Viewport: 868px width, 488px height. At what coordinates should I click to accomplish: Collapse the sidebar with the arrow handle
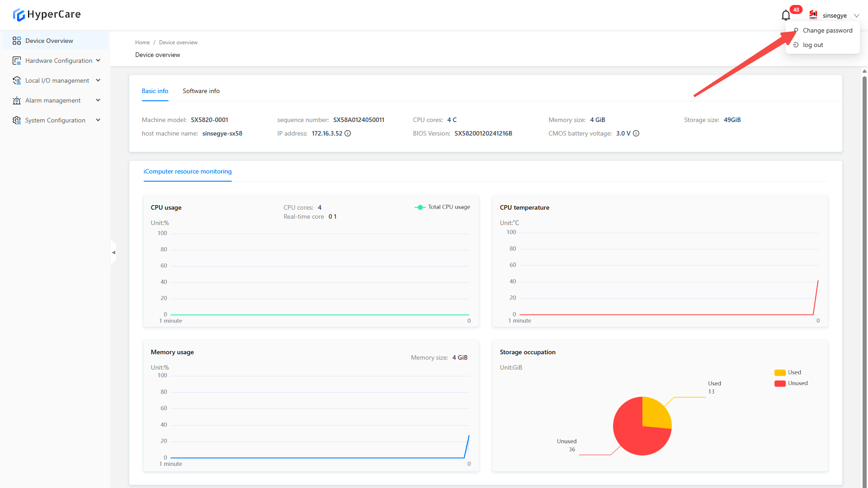(x=113, y=253)
